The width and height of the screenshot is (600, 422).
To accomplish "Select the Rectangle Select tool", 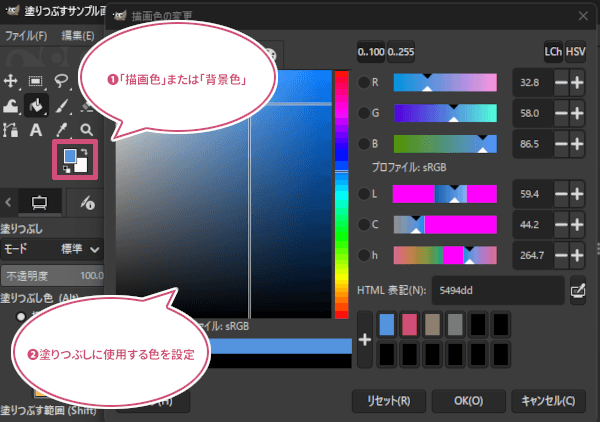I will click(x=36, y=81).
